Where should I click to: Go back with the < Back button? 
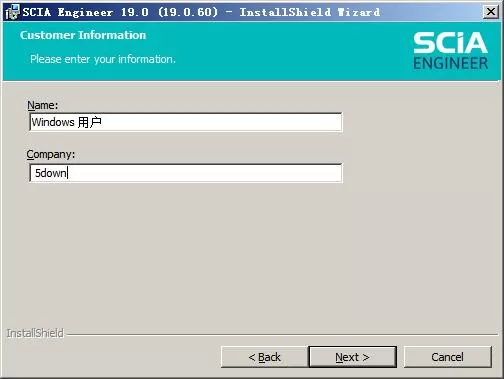click(x=264, y=357)
